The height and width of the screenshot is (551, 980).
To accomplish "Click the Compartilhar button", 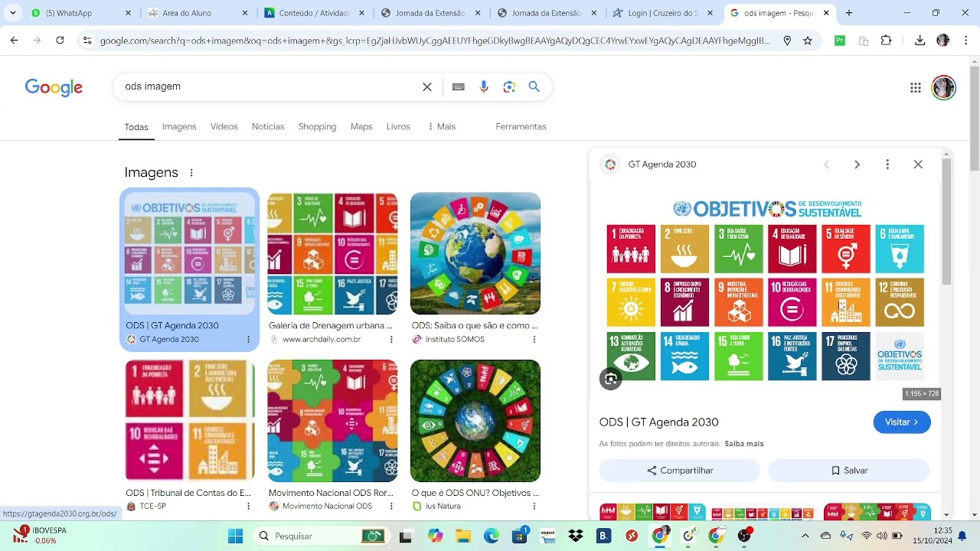I will click(680, 471).
